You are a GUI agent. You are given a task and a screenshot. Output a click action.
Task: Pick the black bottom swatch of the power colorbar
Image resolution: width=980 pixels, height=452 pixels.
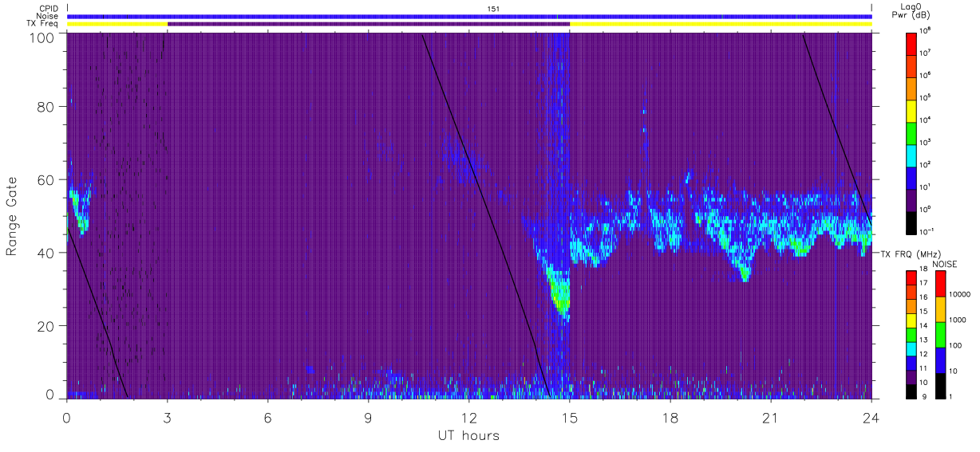(912, 222)
